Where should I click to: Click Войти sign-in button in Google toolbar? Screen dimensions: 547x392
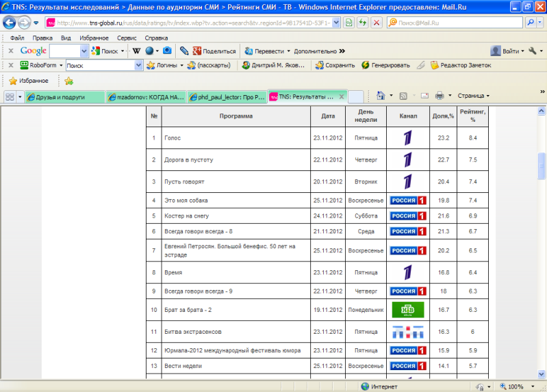click(x=507, y=51)
